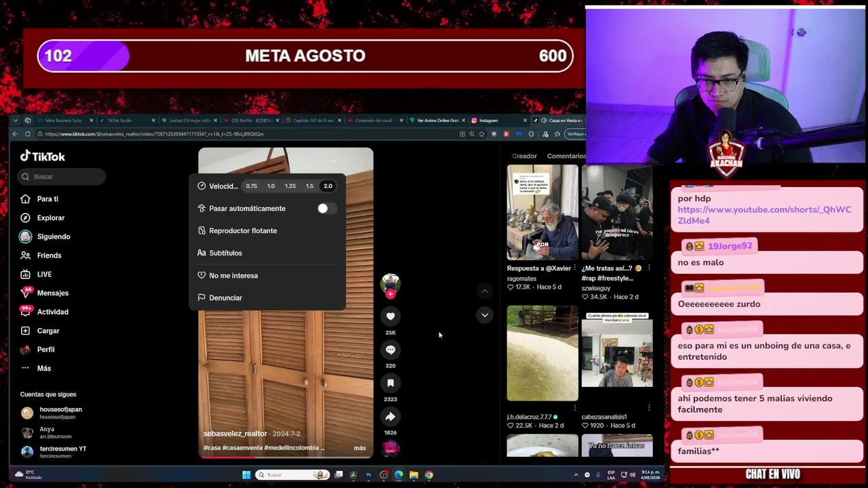Click the taskbar Buscar search box
This screenshot has width=868, height=488.
pyautogui.click(x=292, y=475)
